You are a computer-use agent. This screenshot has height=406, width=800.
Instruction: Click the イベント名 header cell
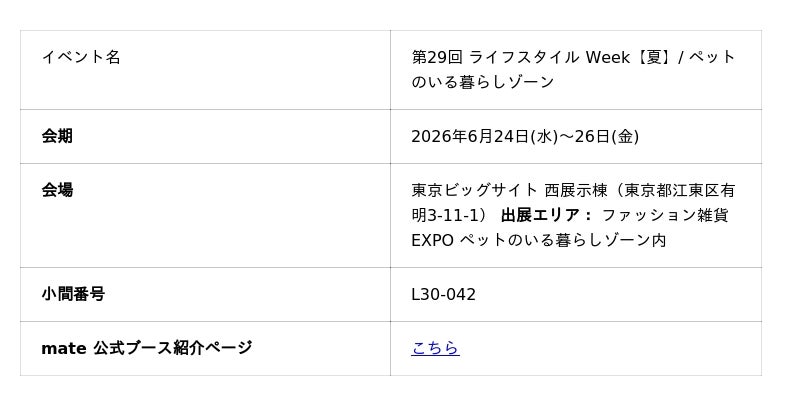205,70
